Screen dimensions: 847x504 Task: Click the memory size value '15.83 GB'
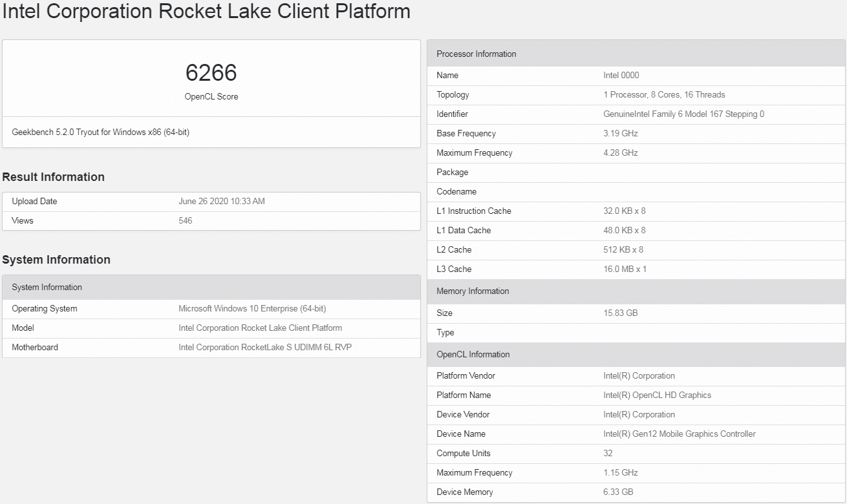[x=621, y=313]
